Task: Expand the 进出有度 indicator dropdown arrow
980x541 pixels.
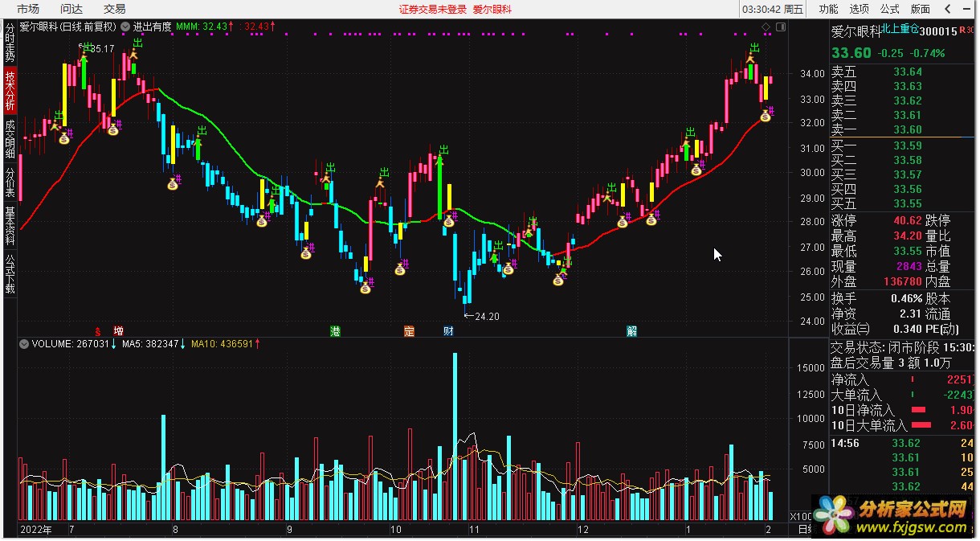Action: pos(126,27)
